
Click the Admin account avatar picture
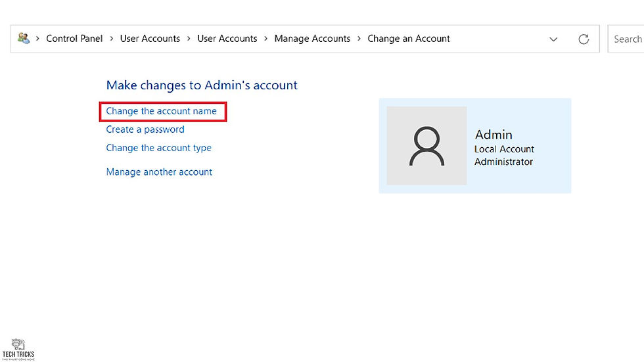click(x=426, y=146)
